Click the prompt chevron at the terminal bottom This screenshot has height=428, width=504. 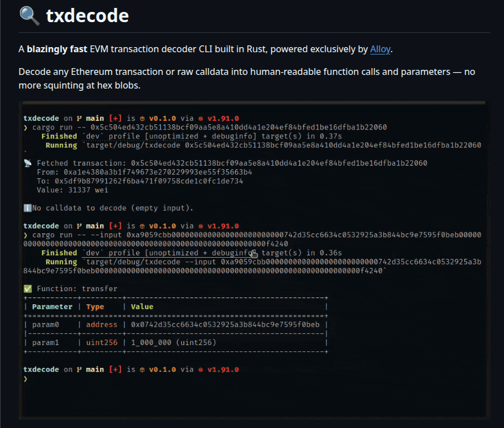pos(26,378)
